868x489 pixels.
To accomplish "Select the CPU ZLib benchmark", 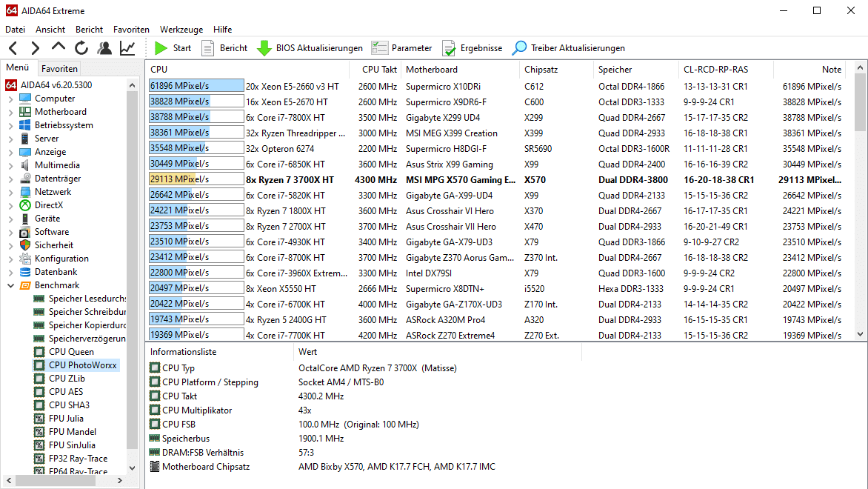I will [x=67, y=379].
